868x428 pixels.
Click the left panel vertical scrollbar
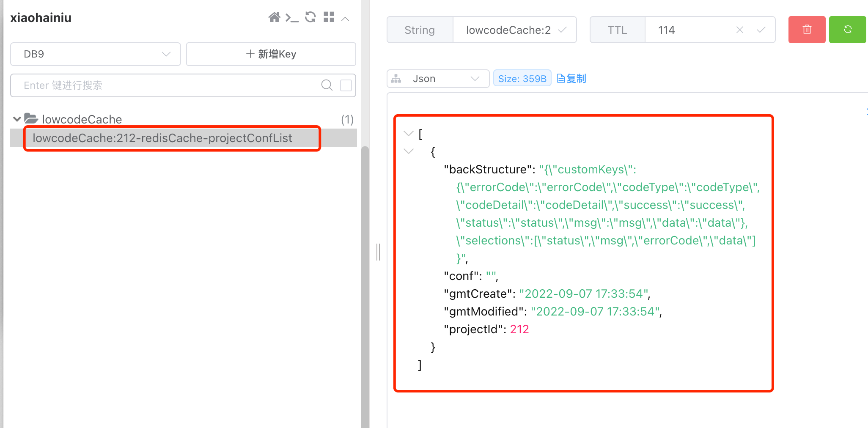pyautogui.click(x=365, y=287)
